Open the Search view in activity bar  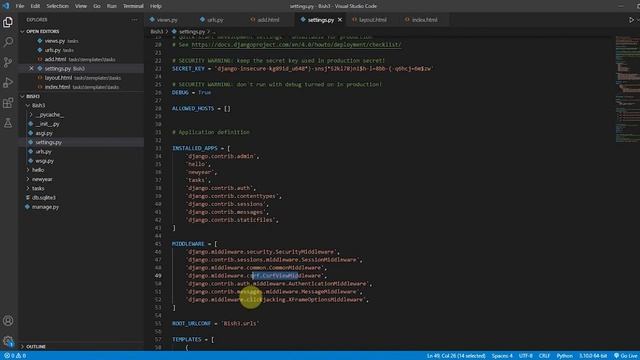[x=8, y=42]
